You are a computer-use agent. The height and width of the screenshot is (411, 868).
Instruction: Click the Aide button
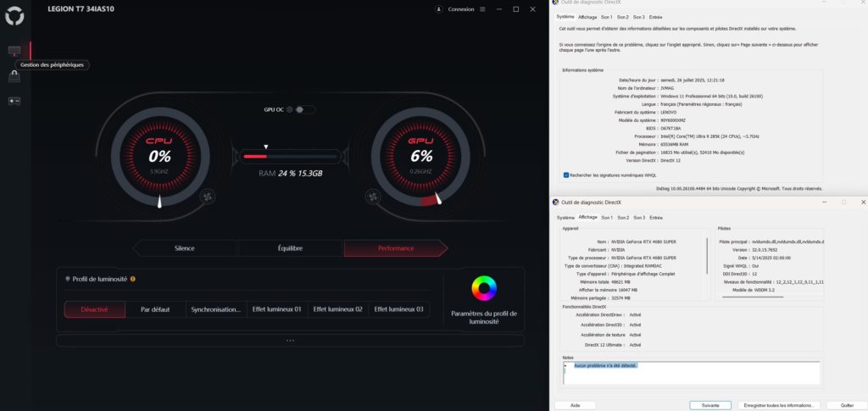(x=576, y=405)
